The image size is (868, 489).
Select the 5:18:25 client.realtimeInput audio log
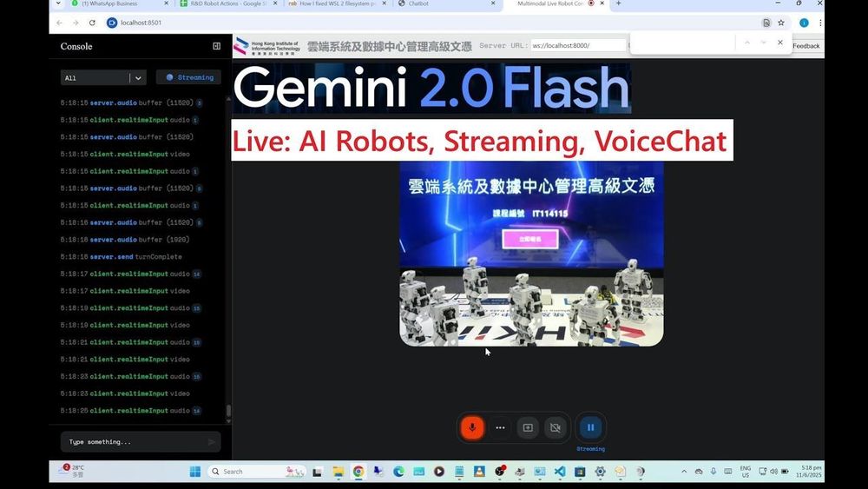[131, 411]
